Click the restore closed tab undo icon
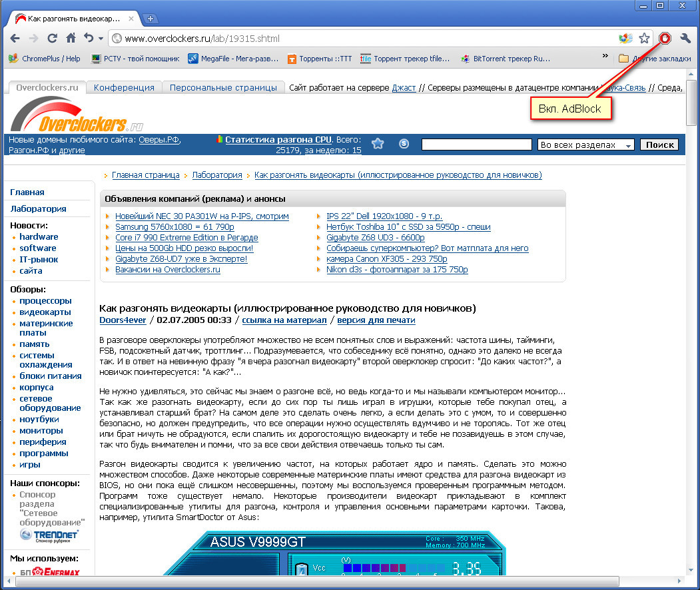Image resolution: width=700 pixels, height=590 pixels. (x=89, y=38)
